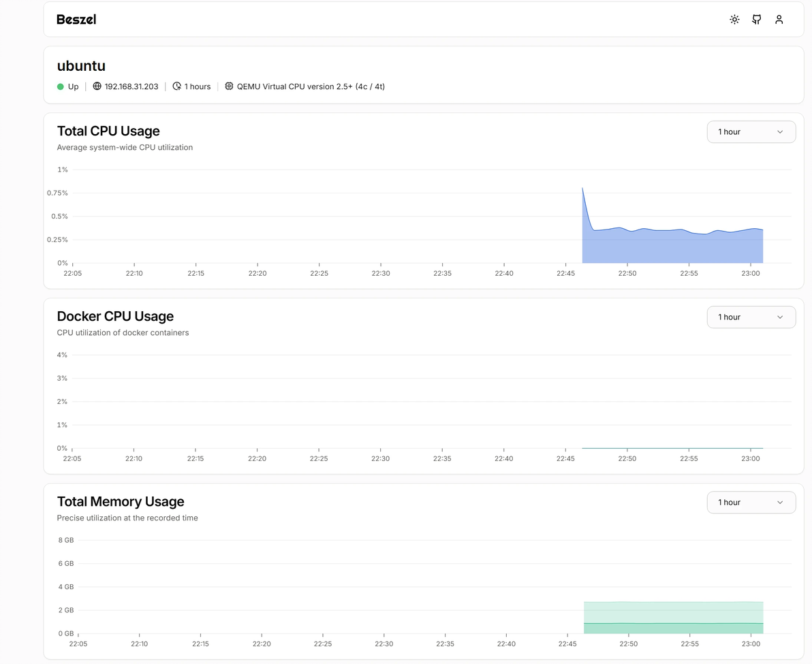Click the globe icon beside the IP address
Screen dimensions: 812x664
(97, 86)
